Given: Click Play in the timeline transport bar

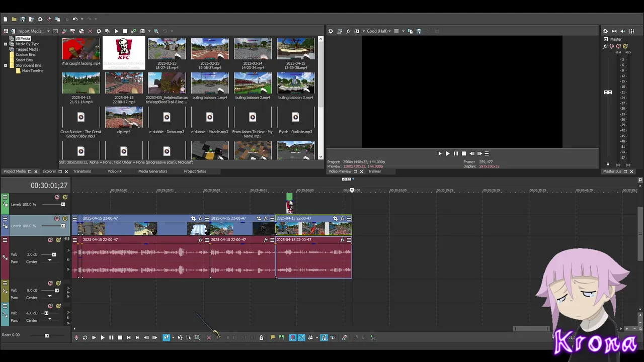Looking at the screenshot, I should pos(103,337).
